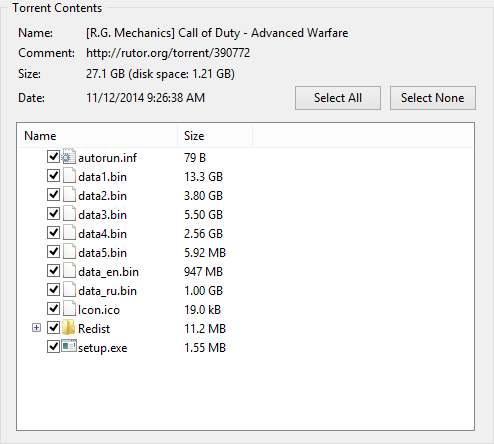Click the 1.55 MB size value

pyautogui.click(x=205, y=348)
